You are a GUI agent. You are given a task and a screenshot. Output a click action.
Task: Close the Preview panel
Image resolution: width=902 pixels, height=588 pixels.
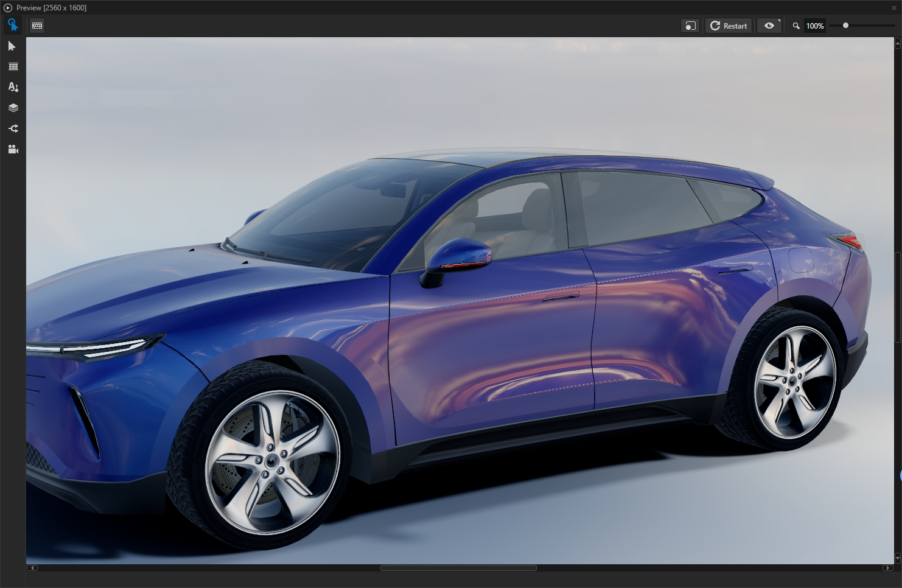[x=894, y=8]
